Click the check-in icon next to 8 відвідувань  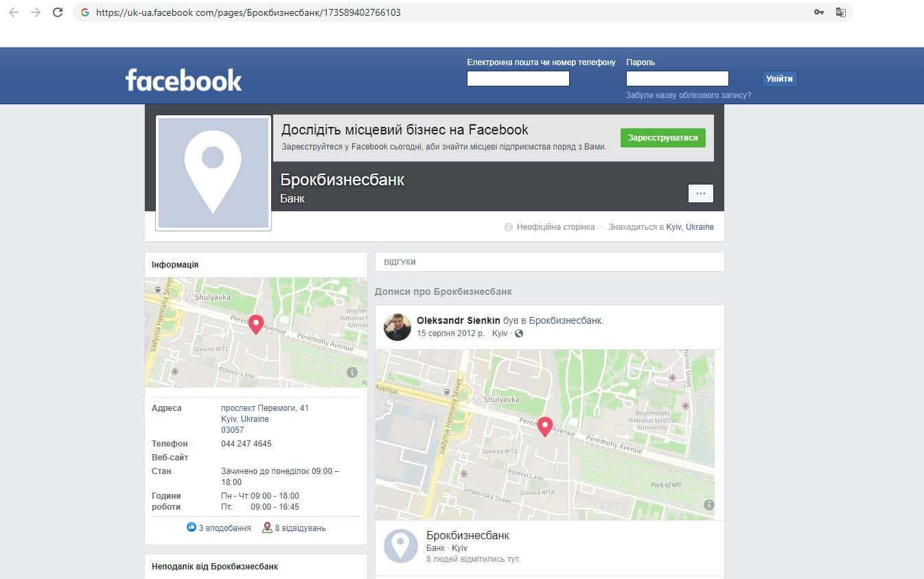pyautogui.click(x=267, y=528)
